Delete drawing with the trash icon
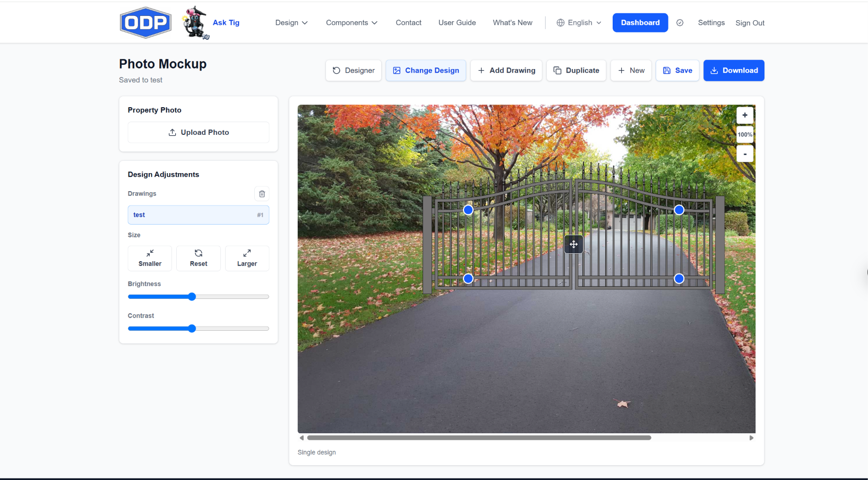 262,194
